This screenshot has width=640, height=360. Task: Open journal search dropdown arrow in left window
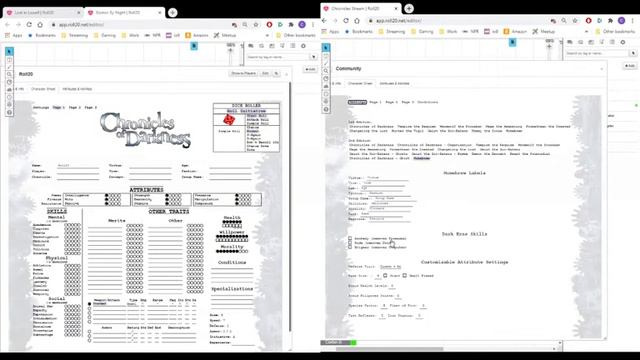(313, 57)
